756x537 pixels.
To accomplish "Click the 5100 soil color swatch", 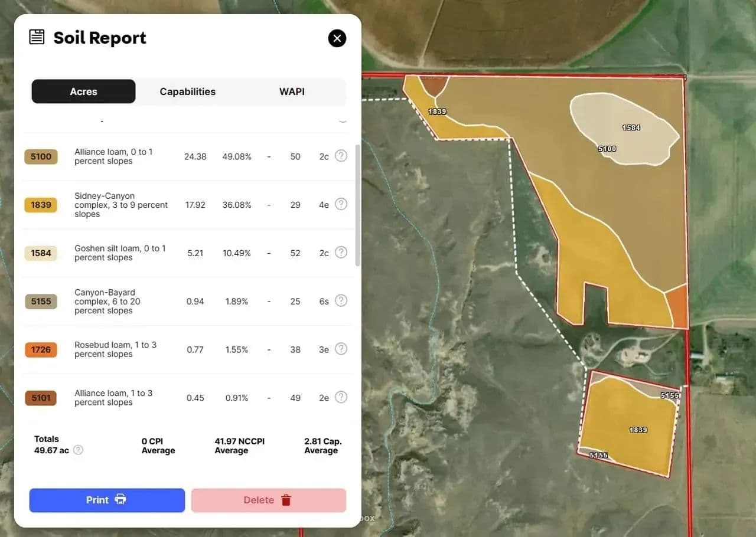I will 41,156.
